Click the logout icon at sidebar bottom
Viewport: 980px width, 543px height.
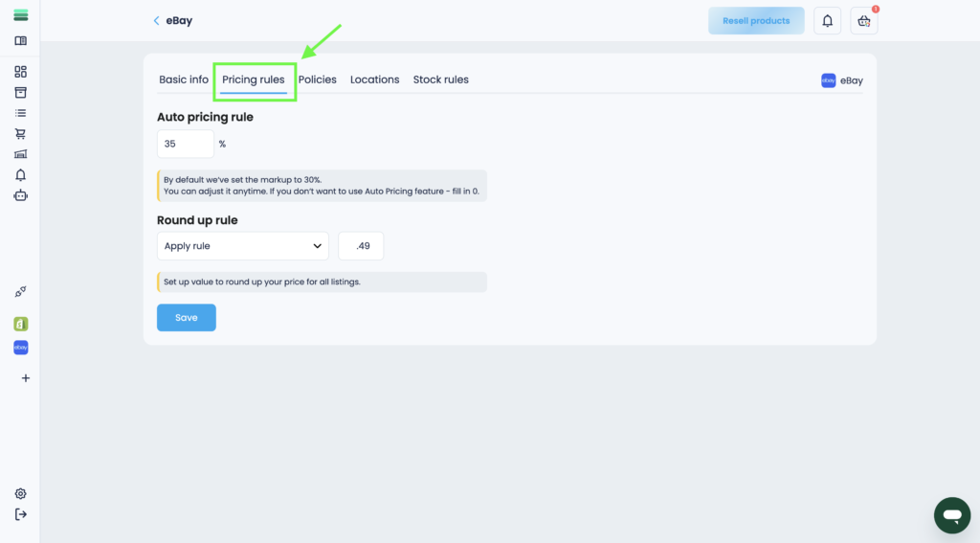(20, 514)
